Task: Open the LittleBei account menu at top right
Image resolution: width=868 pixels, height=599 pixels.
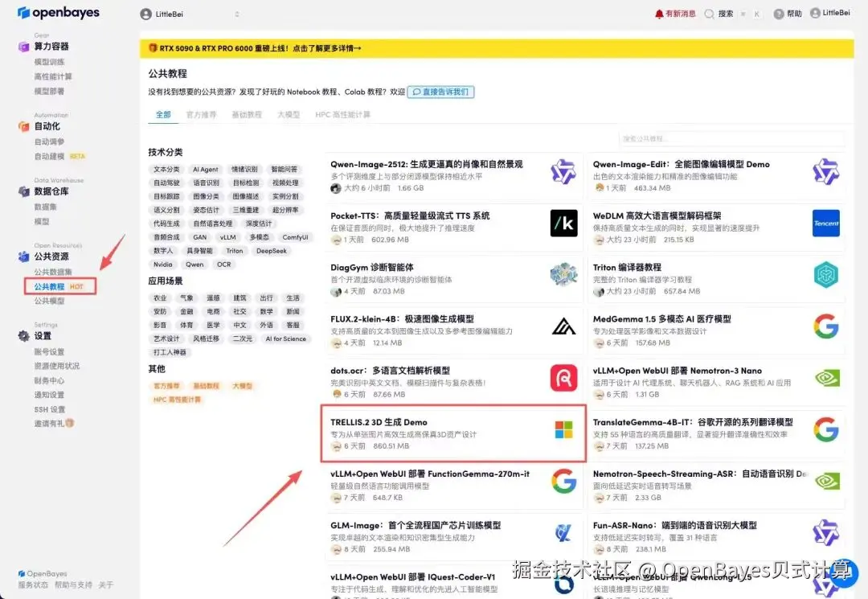Action: [832, 14]
